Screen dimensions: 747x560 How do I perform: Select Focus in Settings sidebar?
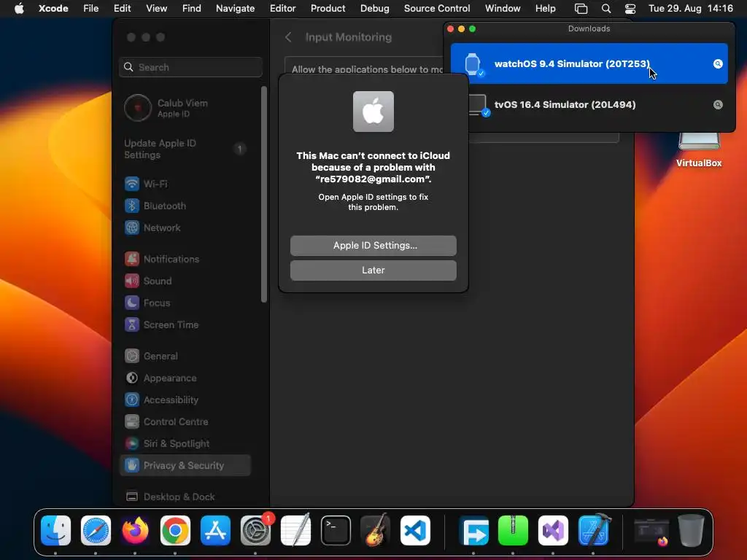tap(186, 303)
